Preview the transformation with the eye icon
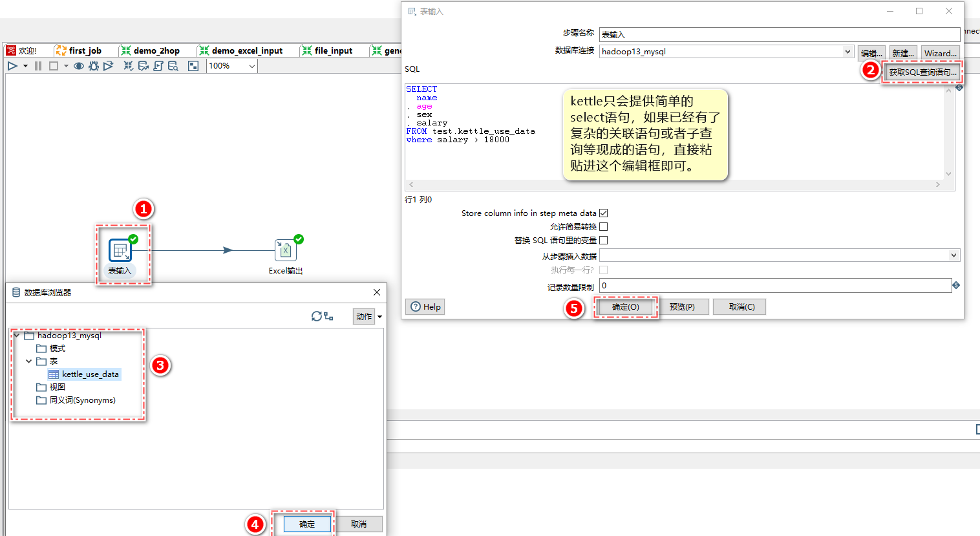 79,66
